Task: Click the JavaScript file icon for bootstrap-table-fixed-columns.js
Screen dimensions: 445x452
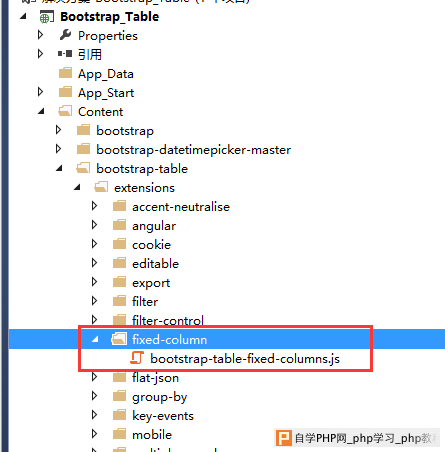Action: [x=137, y=358]
